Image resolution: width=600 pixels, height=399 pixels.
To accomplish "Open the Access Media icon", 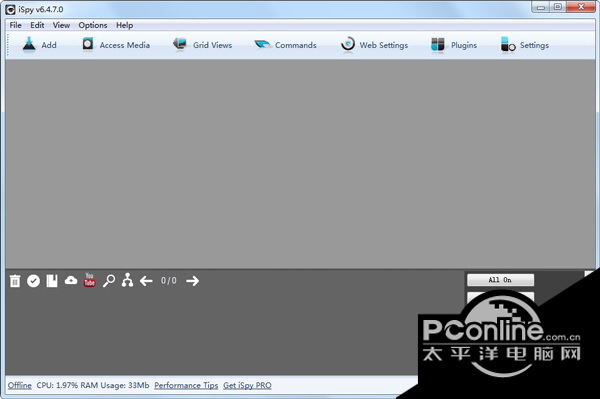I will tap(88, 44).
